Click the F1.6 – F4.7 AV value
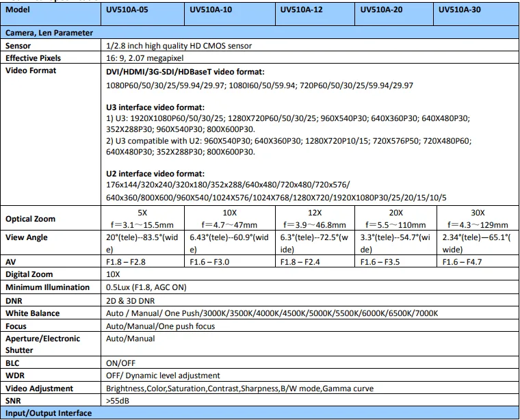 (465, 262)
